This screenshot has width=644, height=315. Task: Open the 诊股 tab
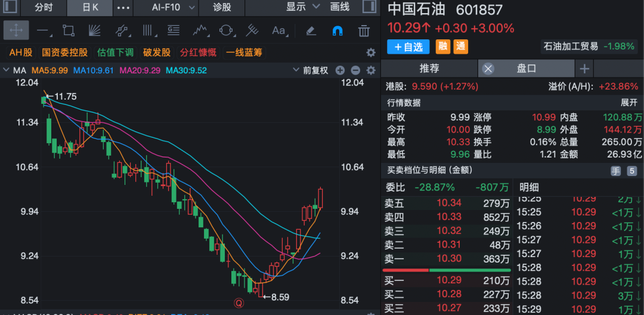(222, 7)
